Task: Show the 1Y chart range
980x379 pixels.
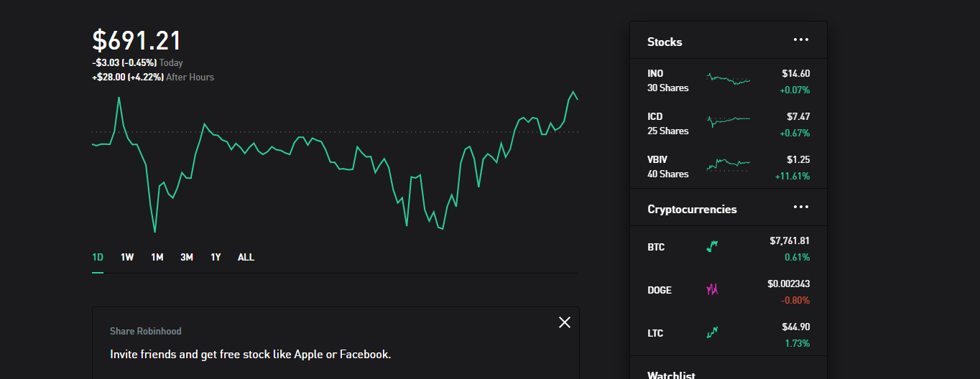Action: coord(216,257)
